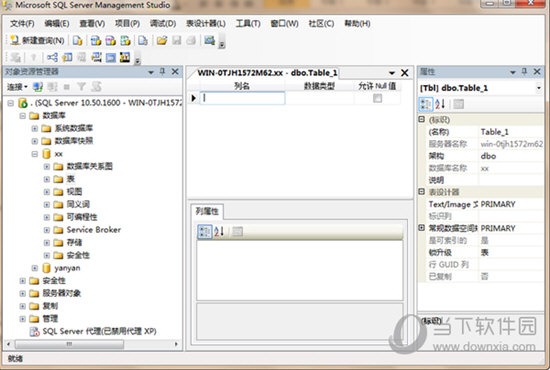This screenshot has width=550, height=370.
Task: Toggle the 允许 Null 值 checkbox in first row
Action: coord(377,99)
